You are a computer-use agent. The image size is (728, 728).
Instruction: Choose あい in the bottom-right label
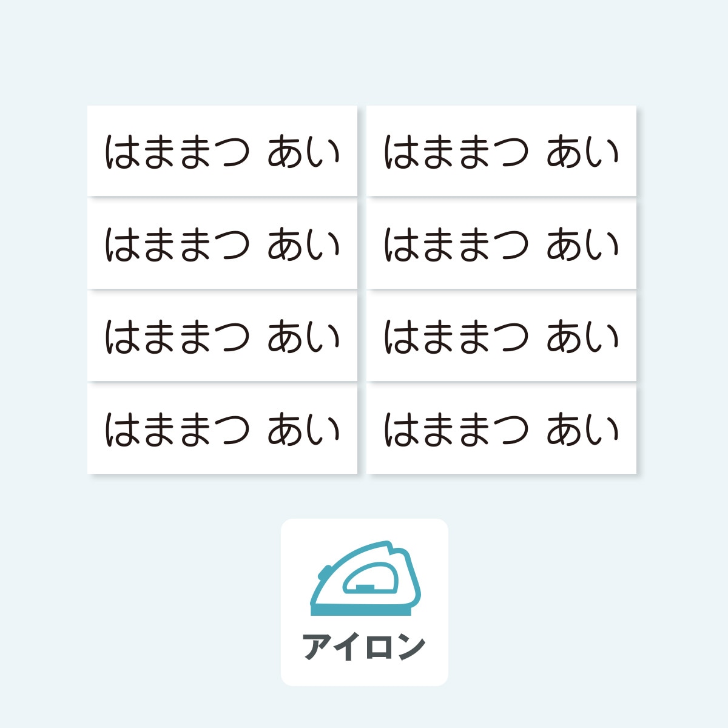582,430
